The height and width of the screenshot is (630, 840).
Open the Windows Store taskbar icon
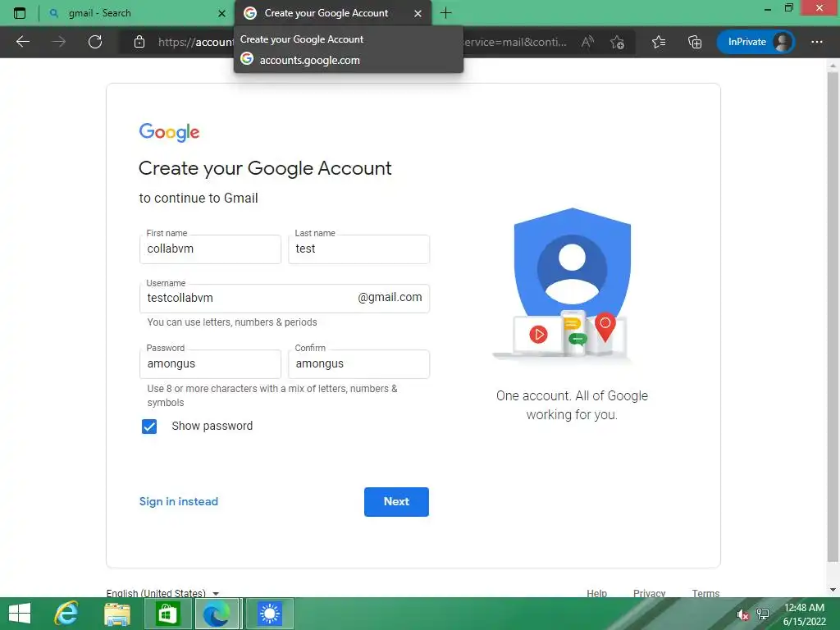pyautogui.click(x=167, y=614)
